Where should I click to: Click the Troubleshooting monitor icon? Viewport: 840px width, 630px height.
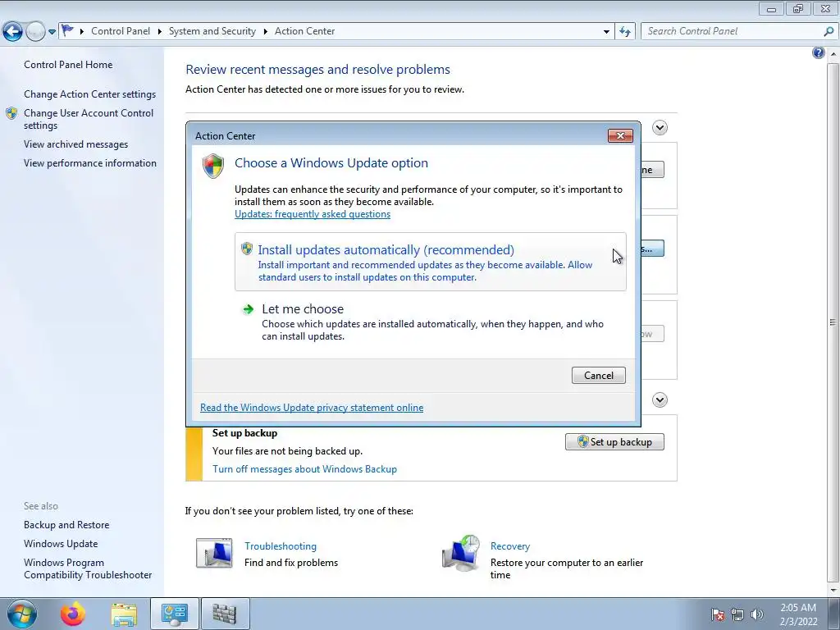pos(214,554)
